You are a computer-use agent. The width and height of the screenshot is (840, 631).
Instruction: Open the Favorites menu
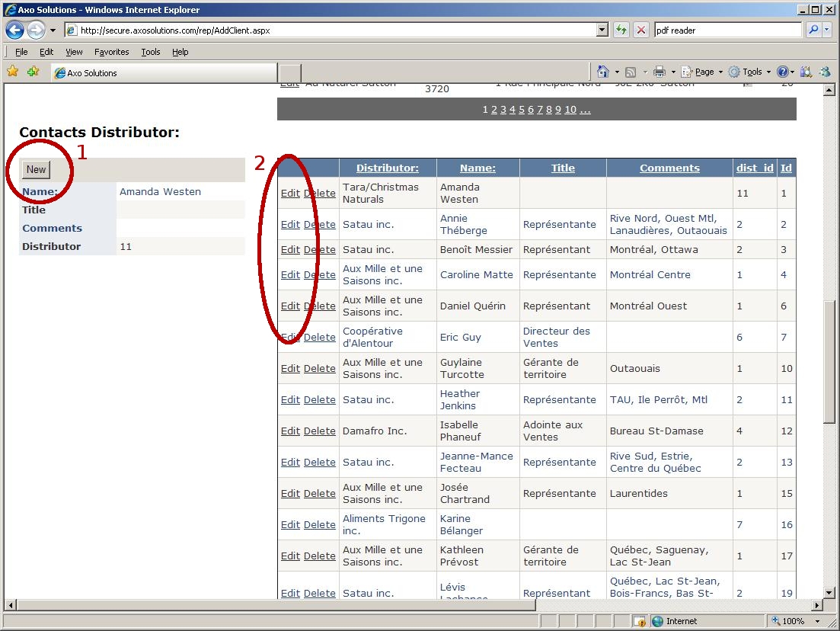point(111,52)
